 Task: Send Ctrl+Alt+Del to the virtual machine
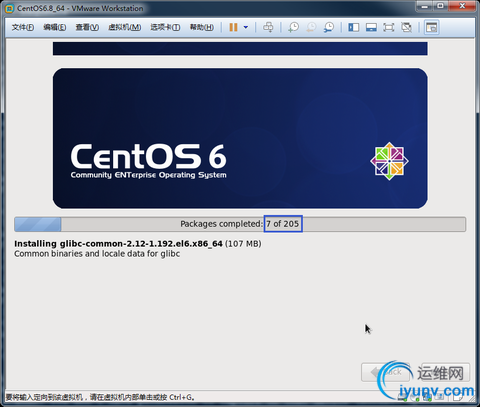click(x=268, y=27)
